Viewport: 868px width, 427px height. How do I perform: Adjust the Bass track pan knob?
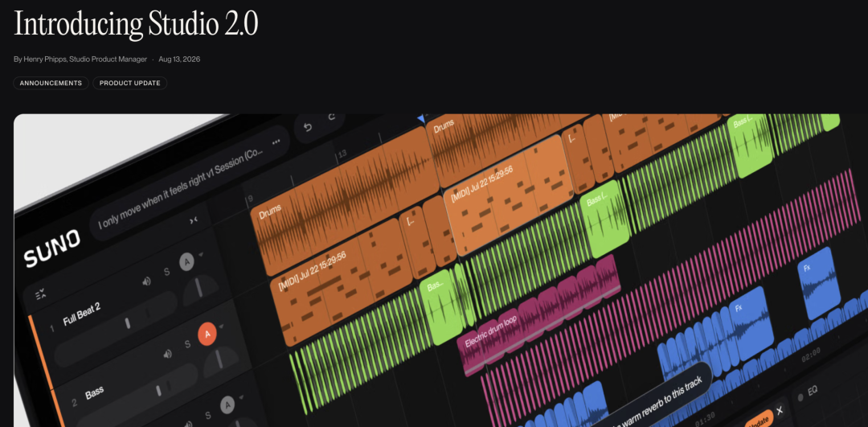(219, 361)
